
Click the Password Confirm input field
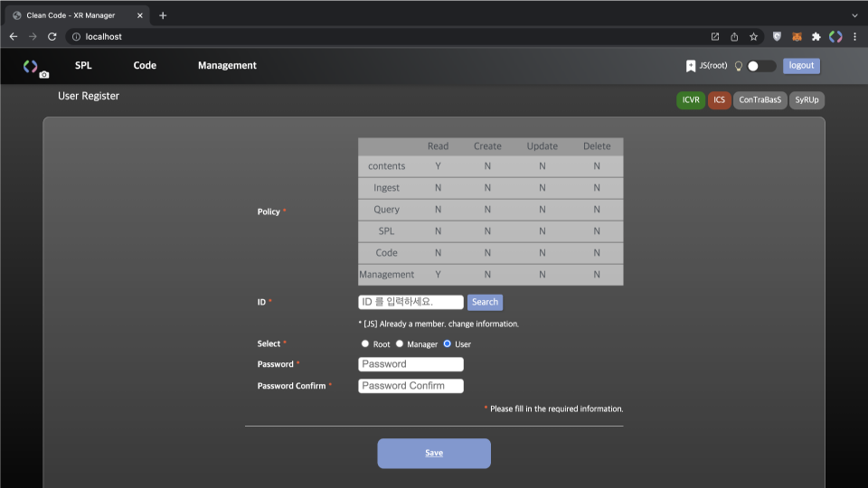point(410,386)
